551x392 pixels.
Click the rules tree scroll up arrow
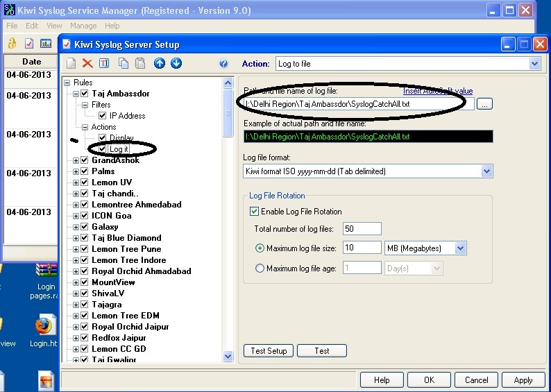228,83
